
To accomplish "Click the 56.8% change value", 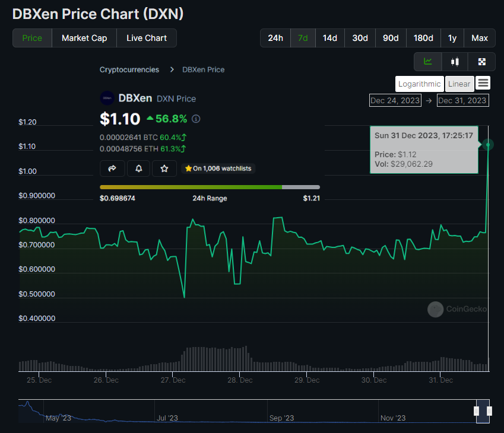I will [171, 119].
